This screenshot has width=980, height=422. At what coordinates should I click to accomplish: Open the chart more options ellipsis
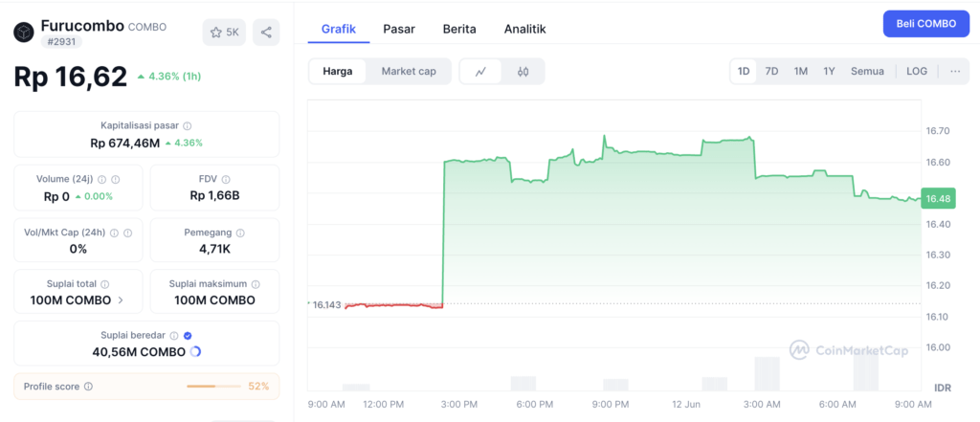point(955,71)
